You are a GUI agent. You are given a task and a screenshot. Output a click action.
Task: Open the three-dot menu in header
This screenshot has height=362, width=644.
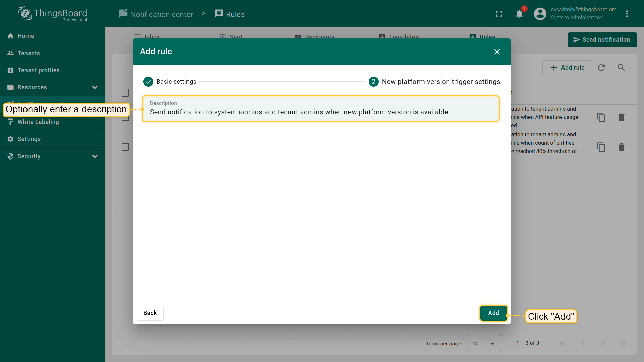pos(627,14)
